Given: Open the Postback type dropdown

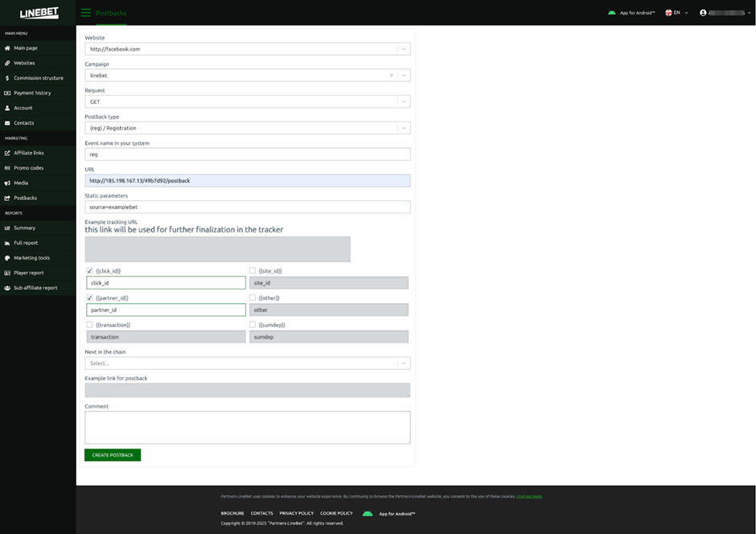Looking at the screenshot, I should pyautogui.click(x=248, y=128).
